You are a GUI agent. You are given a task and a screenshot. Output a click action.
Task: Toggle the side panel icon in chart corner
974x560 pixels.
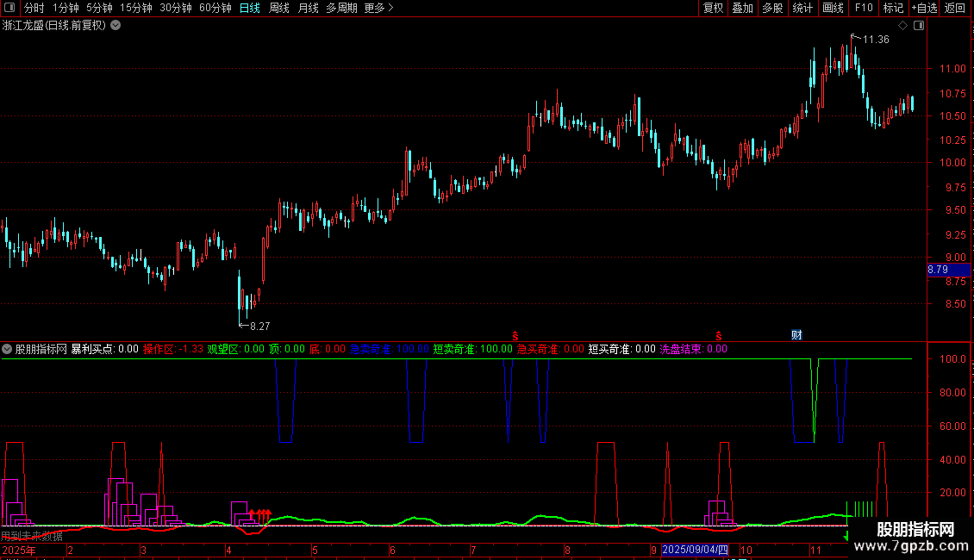[919, 26]
